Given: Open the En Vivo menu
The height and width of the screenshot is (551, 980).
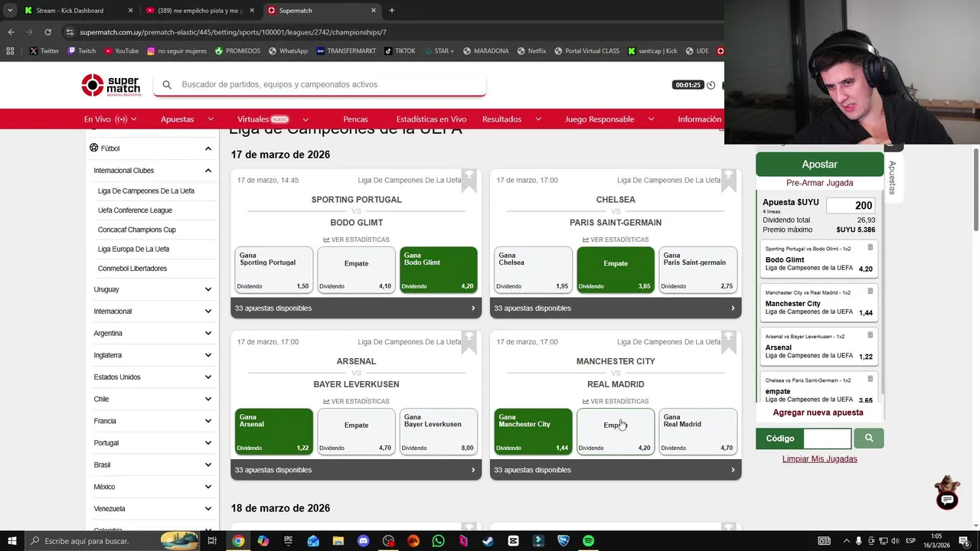Looking at the screenshot, I should (x=110, y=119).
